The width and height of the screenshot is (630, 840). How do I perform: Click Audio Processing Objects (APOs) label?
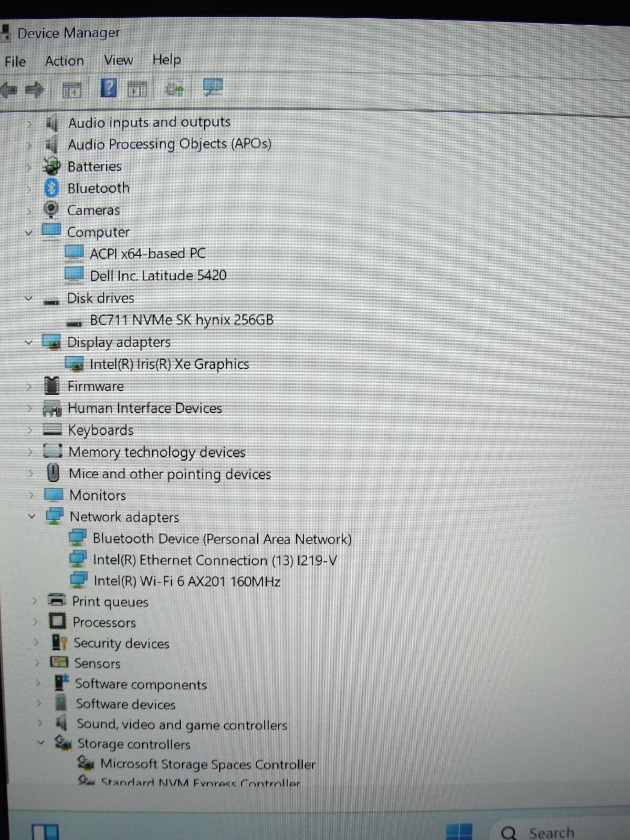pyautogui.click(x=170, y=144)
